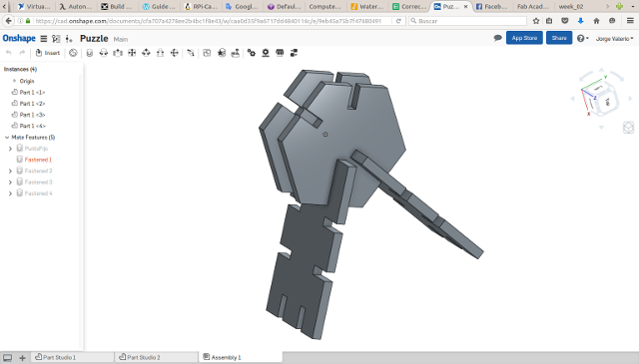This screenshot has height=364, width=639.
Task: Expand the Fastened 2 mate
Action: [x=10, y=171]
